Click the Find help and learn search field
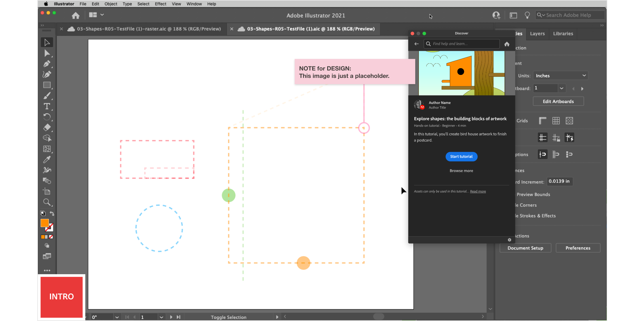 (x=461, y=44)
